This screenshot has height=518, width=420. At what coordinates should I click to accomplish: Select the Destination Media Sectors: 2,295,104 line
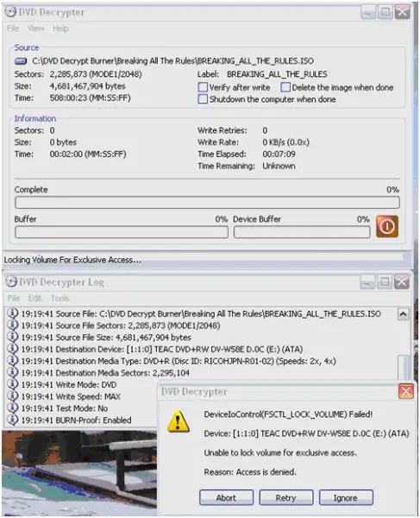pos(105,373)
